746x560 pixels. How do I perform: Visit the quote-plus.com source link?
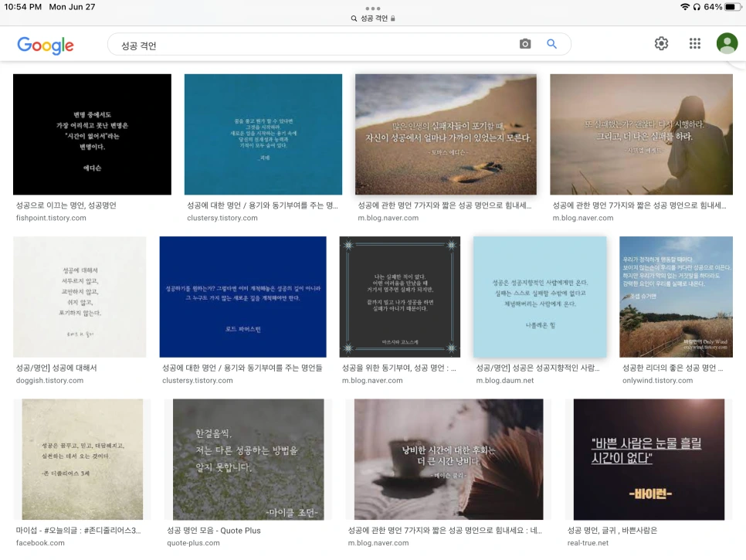point(193,543)
